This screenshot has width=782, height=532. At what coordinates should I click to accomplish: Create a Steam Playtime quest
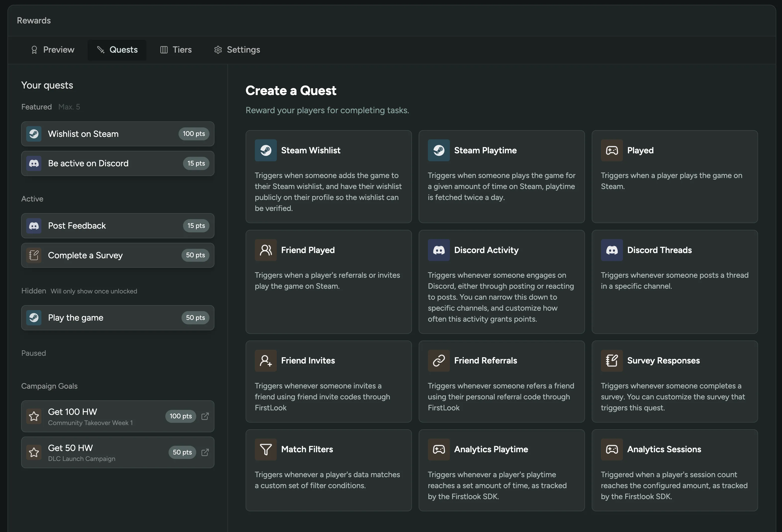point(502,177)
